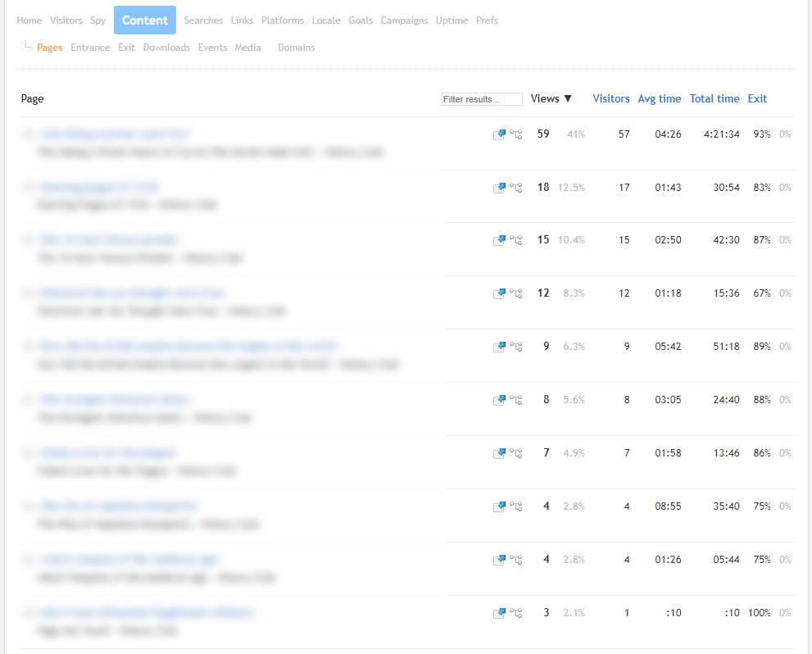812x654 pixels.
Task: Go to the Downloads sub-tab
Action: [166, 48]
